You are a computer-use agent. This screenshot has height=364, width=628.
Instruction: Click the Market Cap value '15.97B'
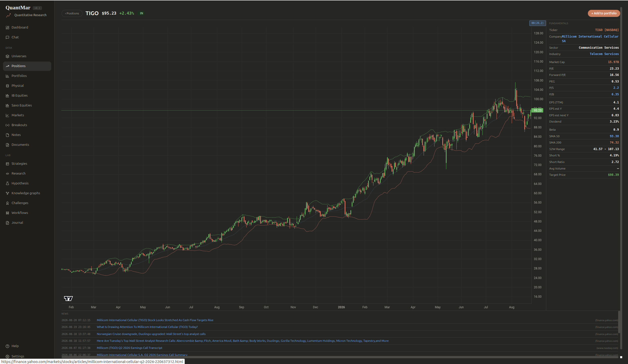click(x=613, y=62)
